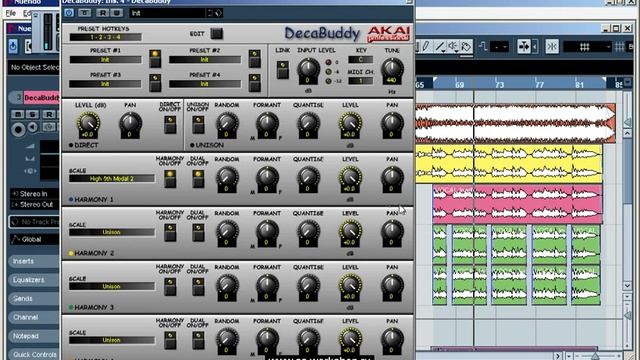Click the vertical scrollbar down arrow in project

627,286
